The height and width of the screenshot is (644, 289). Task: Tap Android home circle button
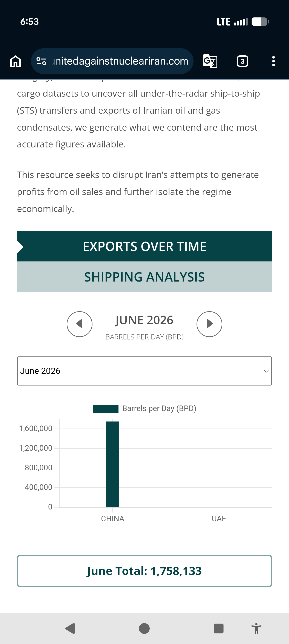coord(144,628)
